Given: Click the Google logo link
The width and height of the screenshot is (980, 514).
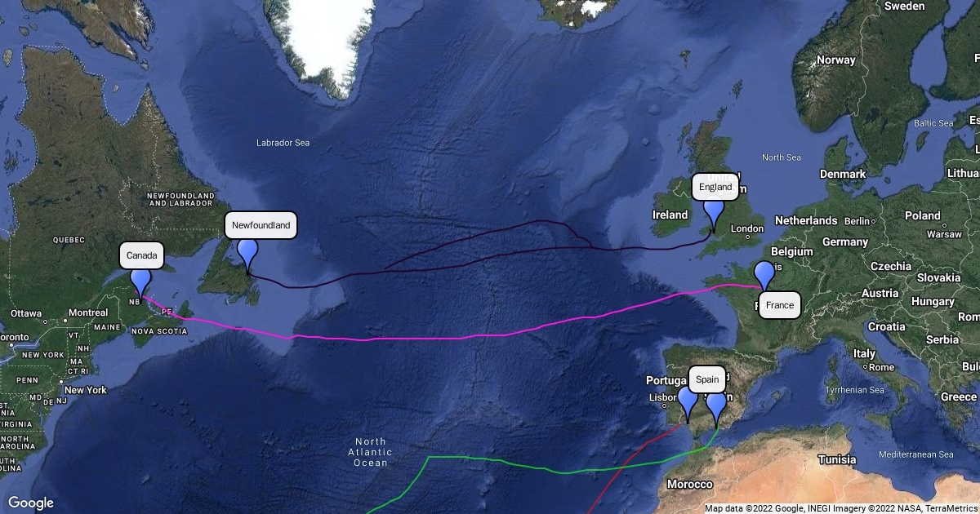Looking at the screenshot, I should (31, 503).
